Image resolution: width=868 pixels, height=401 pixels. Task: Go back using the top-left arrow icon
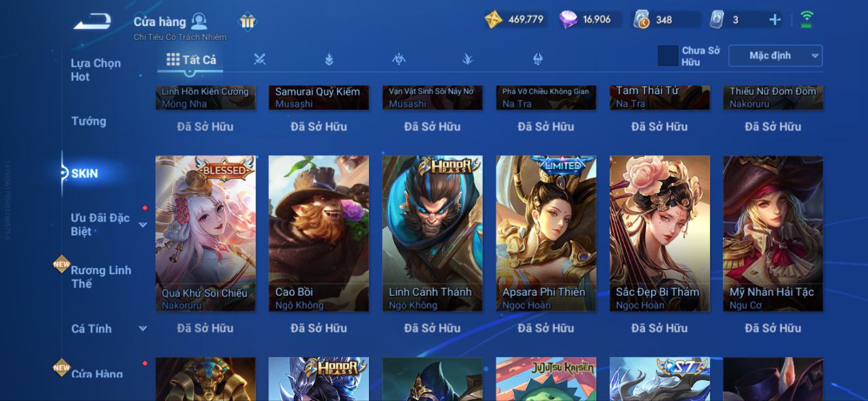point(92,22)
